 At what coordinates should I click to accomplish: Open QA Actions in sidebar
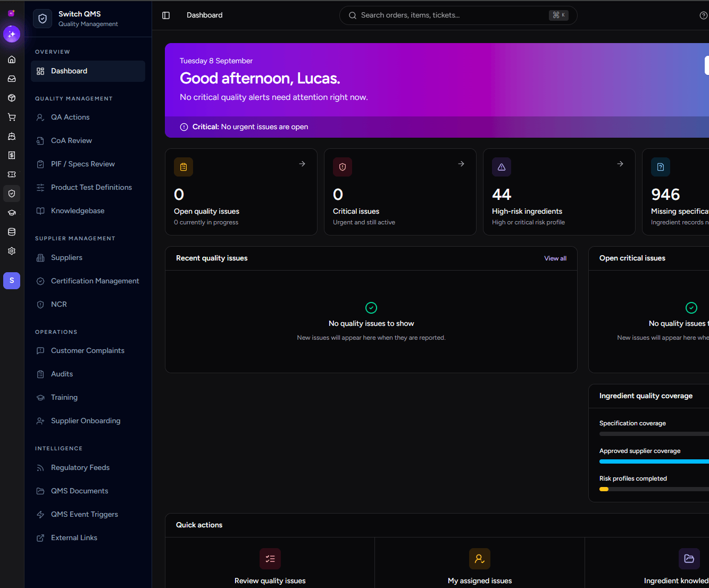[88, 117]
